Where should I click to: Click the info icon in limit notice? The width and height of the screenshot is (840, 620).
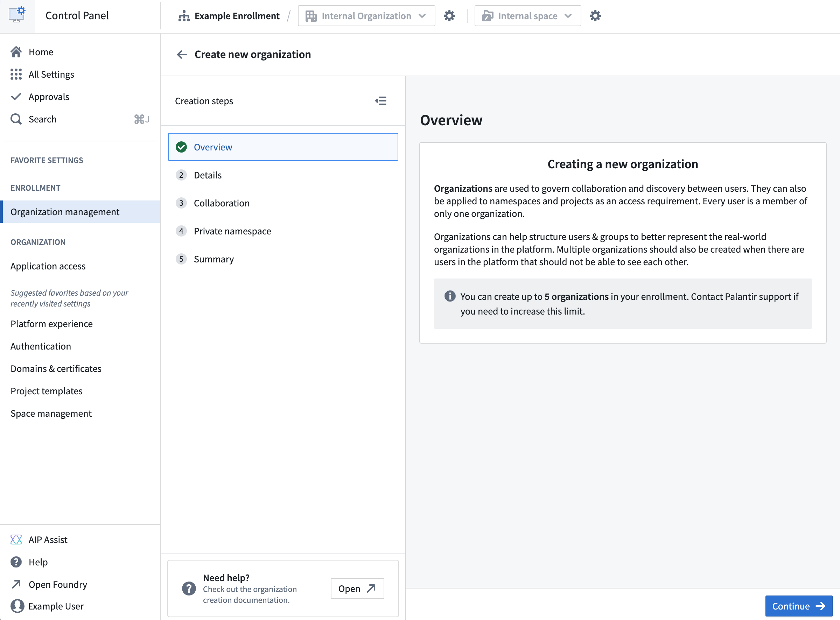click(450, 296)
